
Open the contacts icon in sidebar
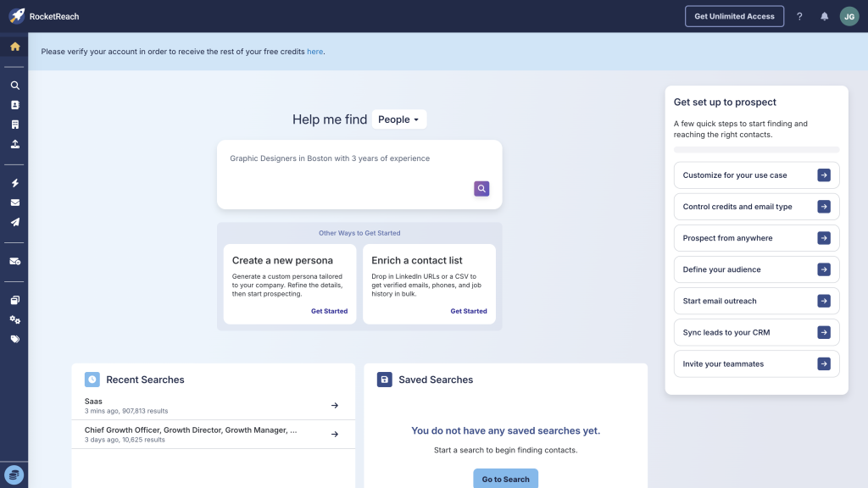pyautogui.click(x=15, y=105)
